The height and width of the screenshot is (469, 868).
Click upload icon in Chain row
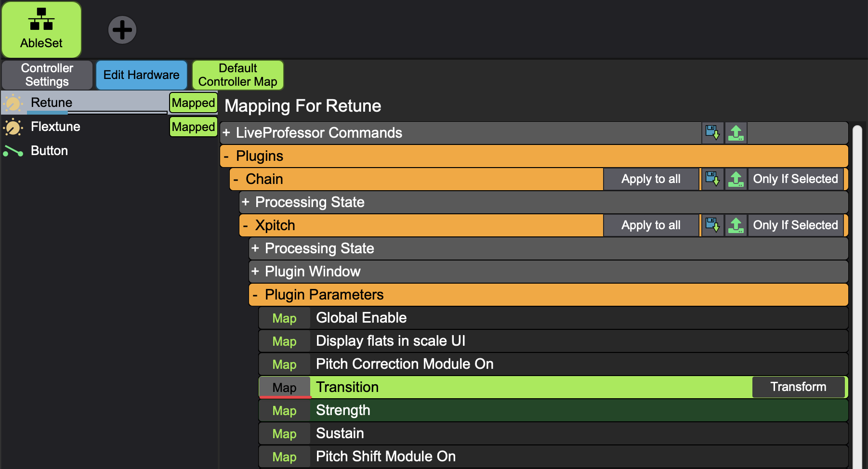[736, 179]
